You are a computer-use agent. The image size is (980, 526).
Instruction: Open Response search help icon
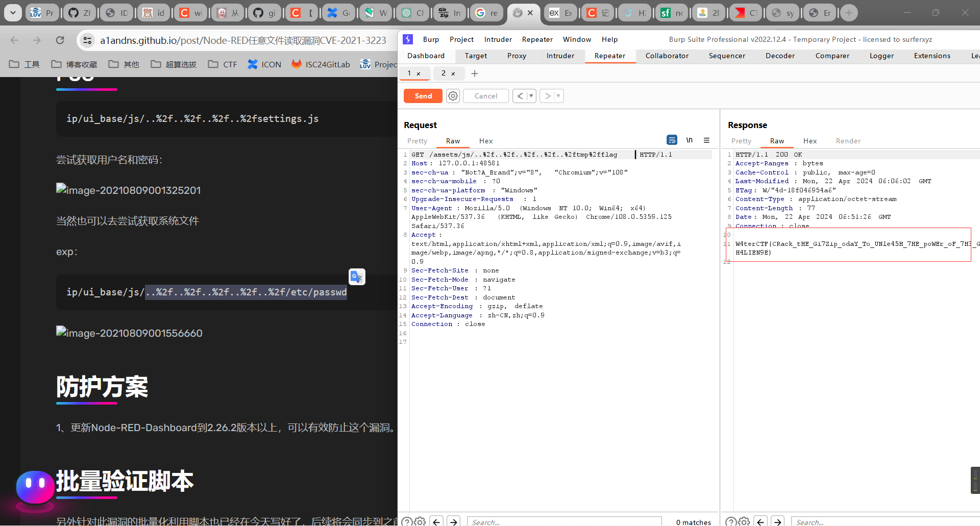pyautogui.click(x=731, y=521)
